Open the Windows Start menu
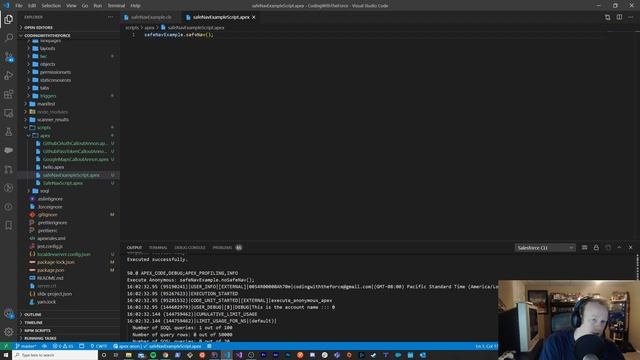The width and height of the screenshot is (640, 360). coord(6,355)
